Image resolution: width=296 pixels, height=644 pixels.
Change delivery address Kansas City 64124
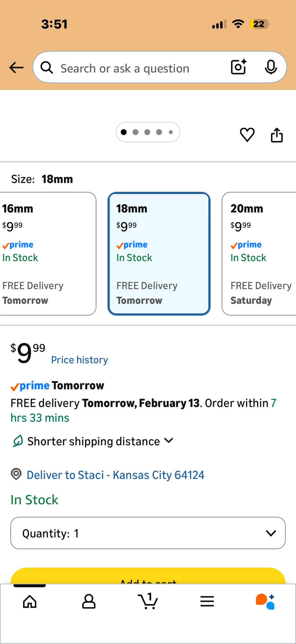pyautogui.click(x=115, y=475)
